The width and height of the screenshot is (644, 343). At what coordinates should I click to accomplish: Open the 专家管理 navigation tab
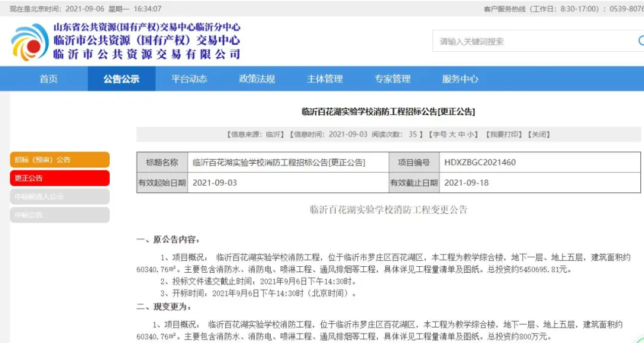point(392,79)
